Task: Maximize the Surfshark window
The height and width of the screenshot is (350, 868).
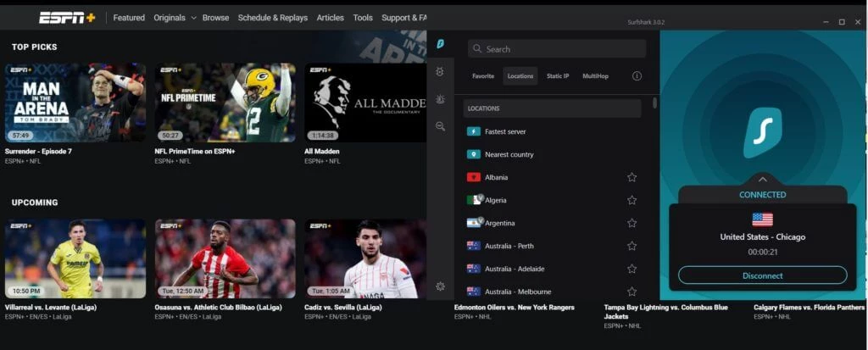Action: (842, 22)
